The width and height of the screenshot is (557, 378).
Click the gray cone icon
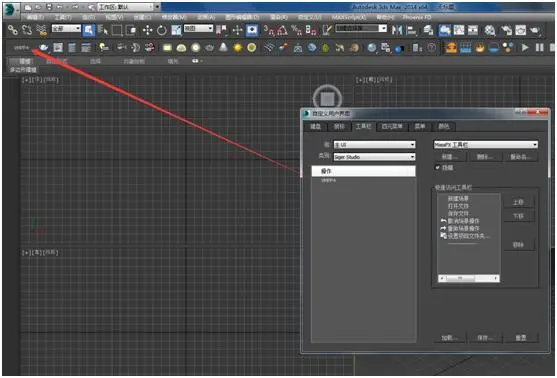(223, 47)
